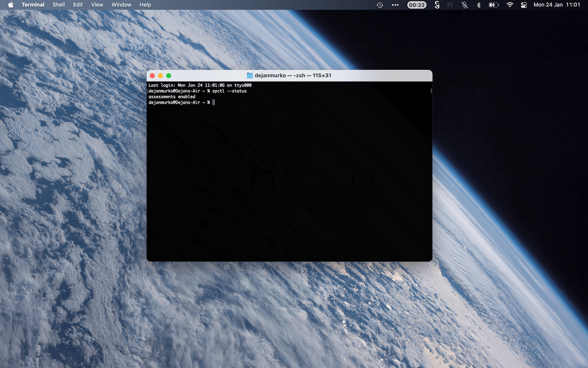Screen dimensions: 588x368
Task: Open the Shell menu
Action: click(x=58, y=5)
